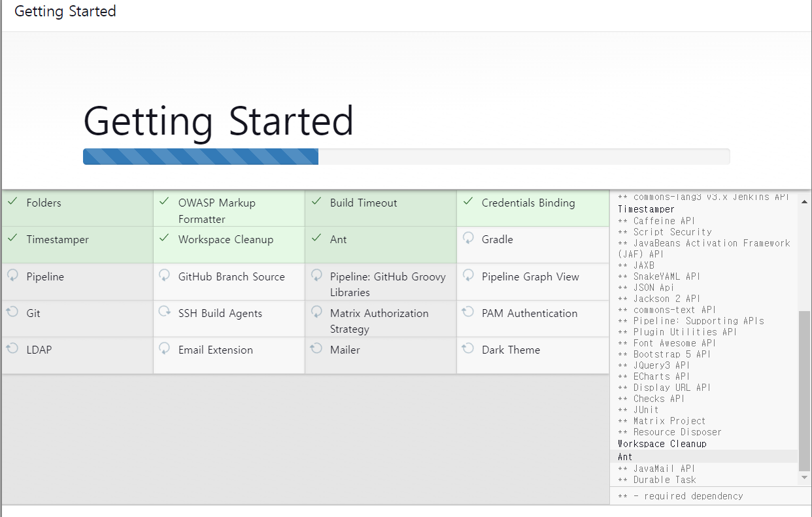Image resolution: width=812 pixels, height=517 pixels.
Task: Click Workspace Cleanup in the install log
Action: click(x=662, y=443)
